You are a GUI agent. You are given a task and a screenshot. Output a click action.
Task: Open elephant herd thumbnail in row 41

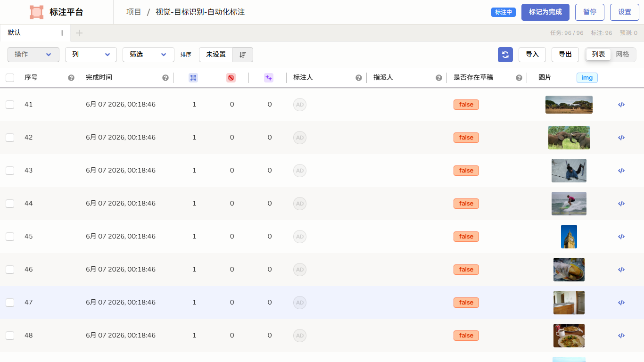tap(569, 105)
